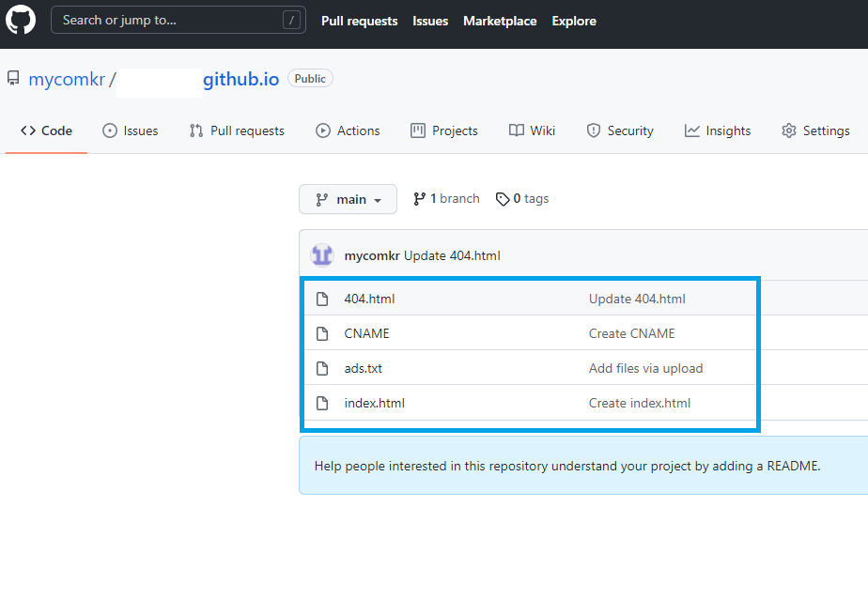Click the repository book icon beside mycomkr
The image size is (868, 599).
click(x=13, y=79)
